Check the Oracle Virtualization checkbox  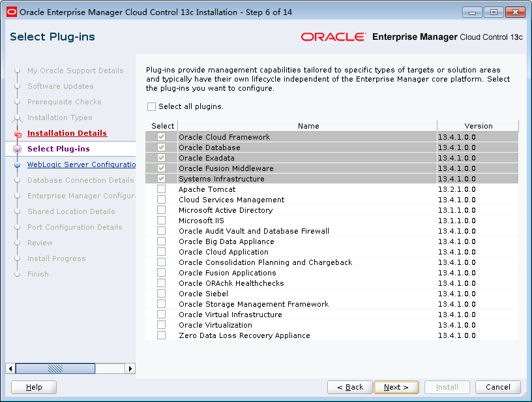[x=162, y=325]
